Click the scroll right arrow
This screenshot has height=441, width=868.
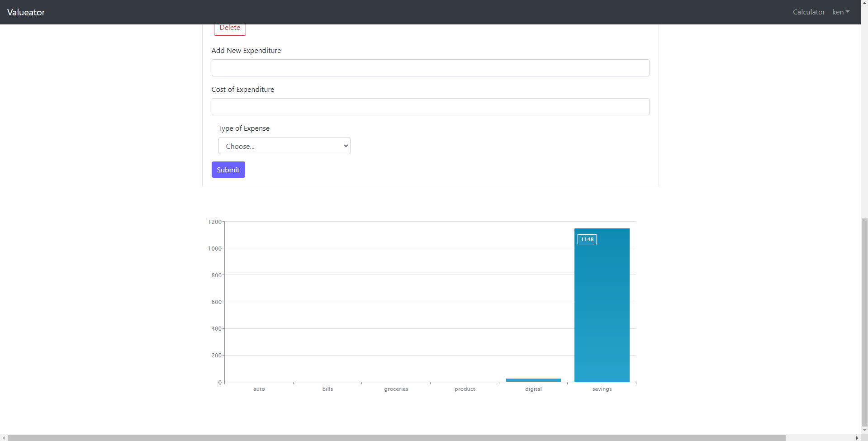click(857, 438)
